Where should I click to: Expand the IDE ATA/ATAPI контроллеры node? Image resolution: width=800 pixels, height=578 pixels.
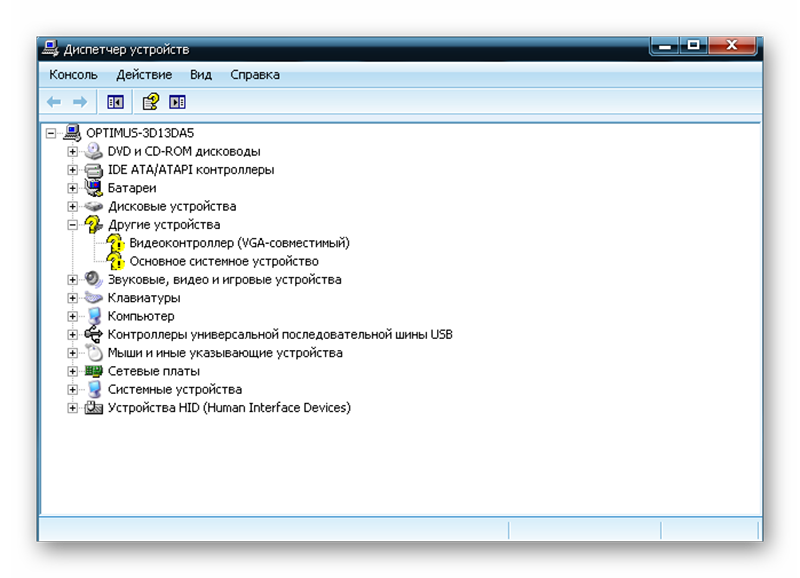[x=72, y=170]
